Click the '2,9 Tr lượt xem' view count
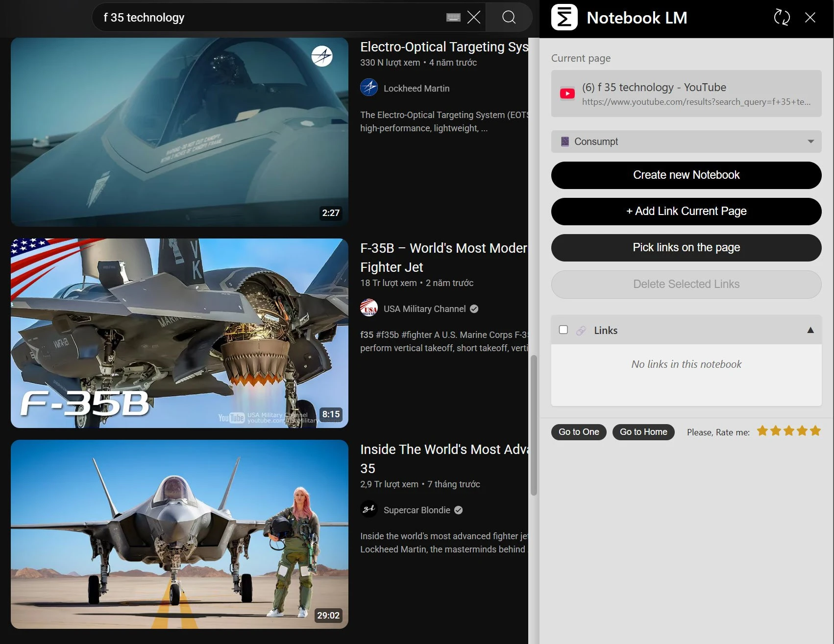Image resolution: width=834 pixels, height=644 pixels. [x=389, y=484]
